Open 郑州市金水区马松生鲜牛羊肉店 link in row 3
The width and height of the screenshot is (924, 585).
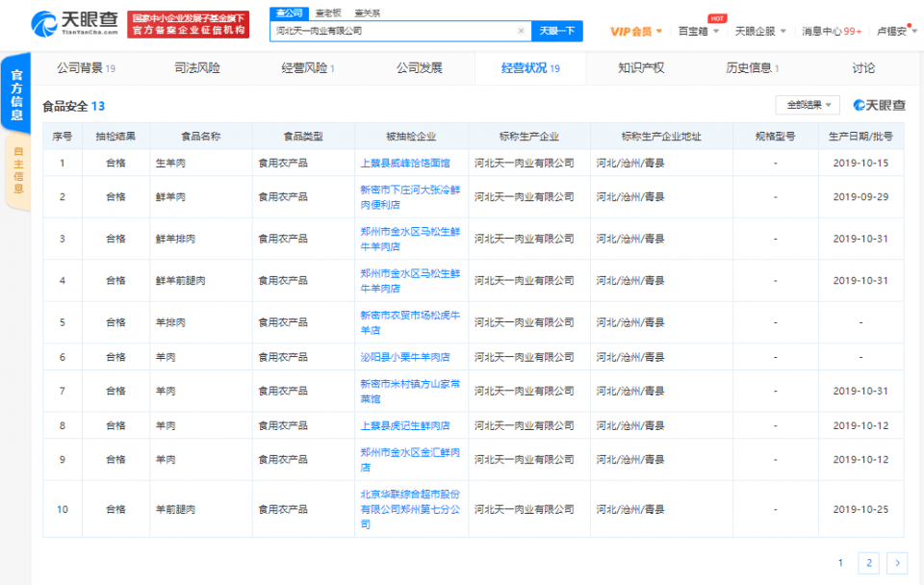[410, 240]
